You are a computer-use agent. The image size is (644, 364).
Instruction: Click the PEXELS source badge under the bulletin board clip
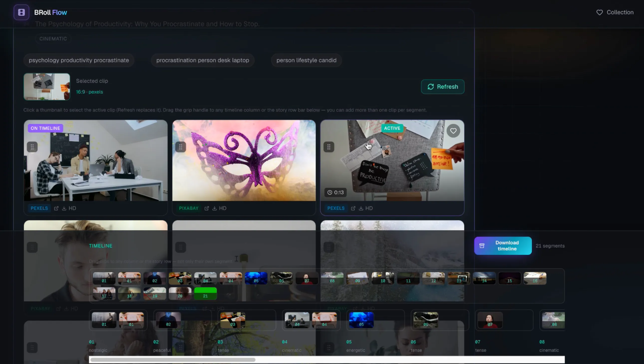tap(336, 208)
